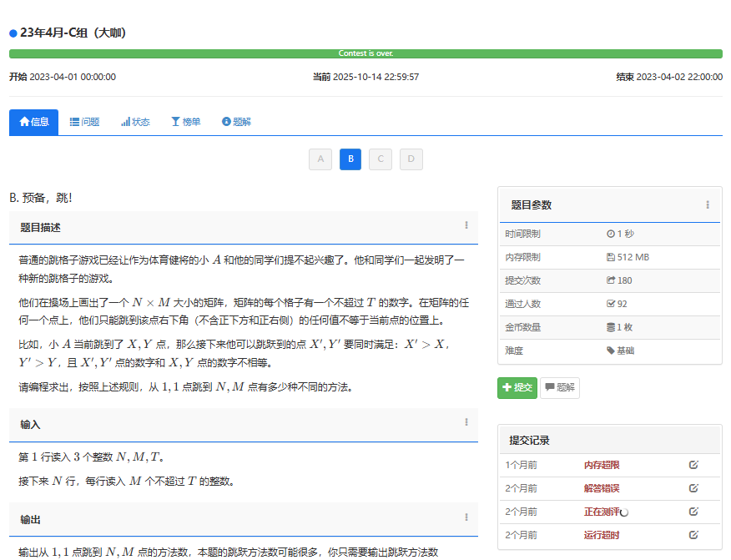Open edit icon for 内存超限 submission
Viewport: 731px width, 560px height.
[693, 465]
